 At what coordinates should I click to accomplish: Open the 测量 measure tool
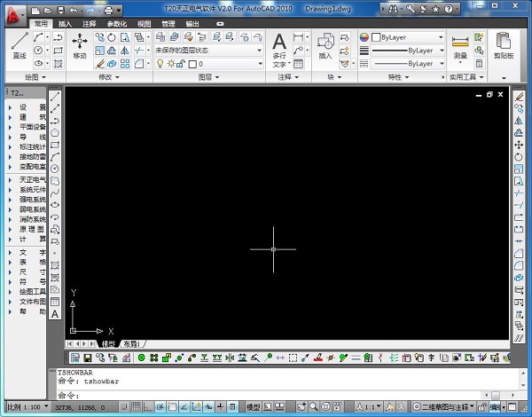click(x=460, y=47)
